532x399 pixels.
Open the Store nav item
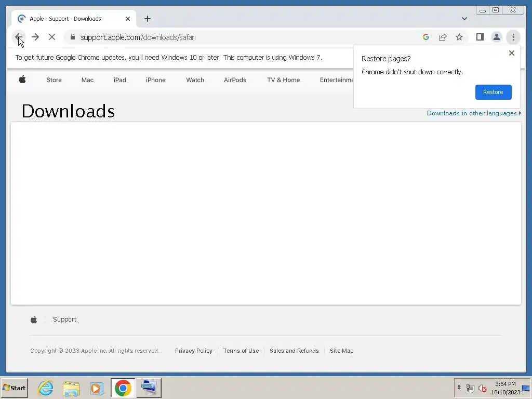pos(54,80)
